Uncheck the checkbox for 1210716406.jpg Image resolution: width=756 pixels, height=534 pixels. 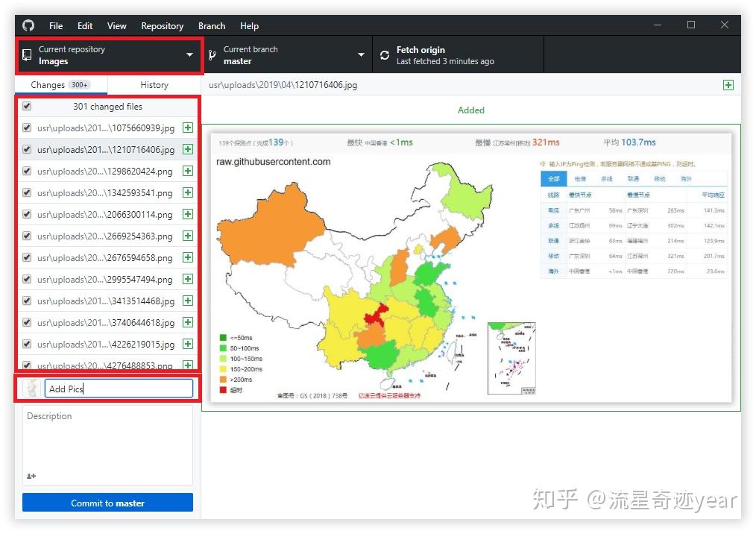pyautogui.click(x=27, y=149)
